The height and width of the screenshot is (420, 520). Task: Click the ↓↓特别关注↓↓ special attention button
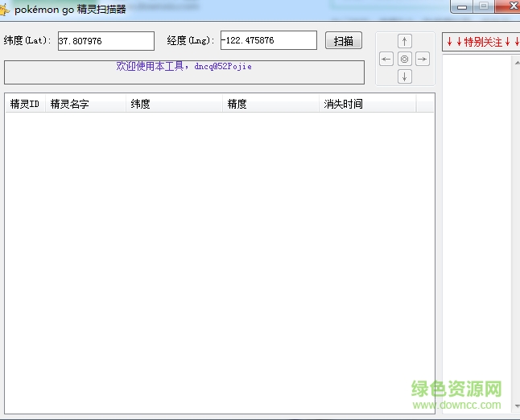(480, 42)
